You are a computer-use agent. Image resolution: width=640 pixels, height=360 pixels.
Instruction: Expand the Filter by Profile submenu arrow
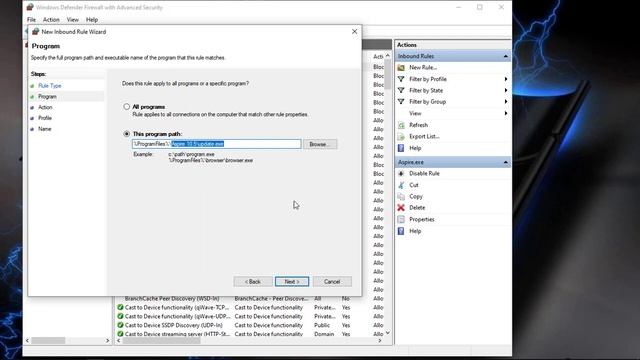pos(506,79)
